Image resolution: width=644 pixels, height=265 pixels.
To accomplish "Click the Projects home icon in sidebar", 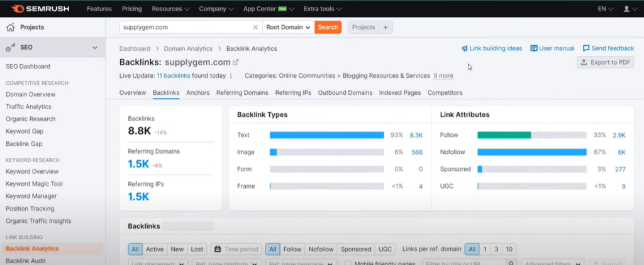I will [x=10, y=28].
